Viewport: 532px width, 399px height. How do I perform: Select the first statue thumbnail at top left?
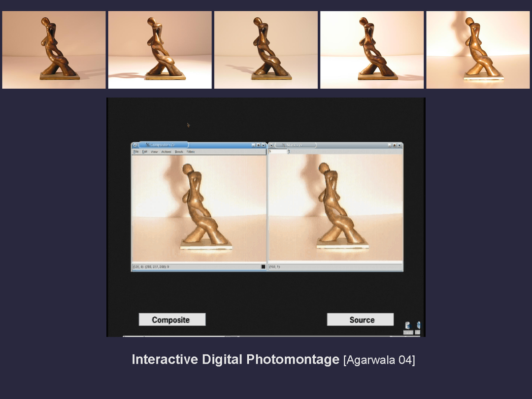point(54,50)
